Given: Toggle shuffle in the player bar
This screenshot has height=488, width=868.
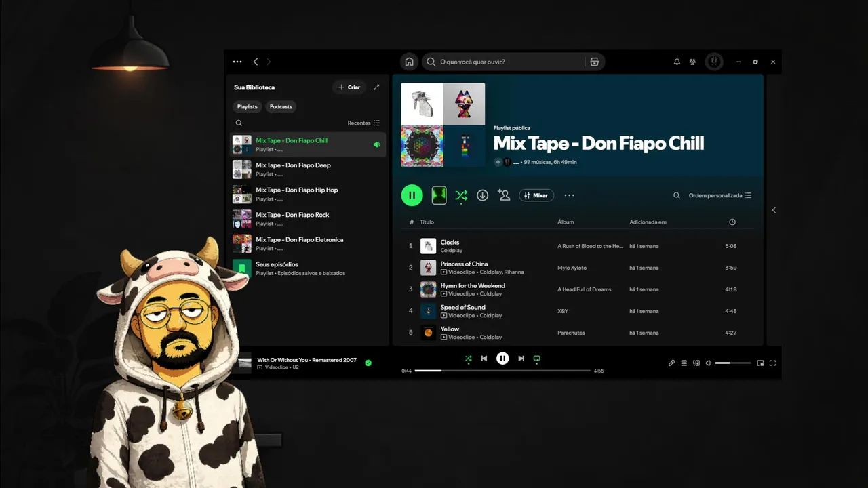Looking at the screenshot, I should pos(469,359).
